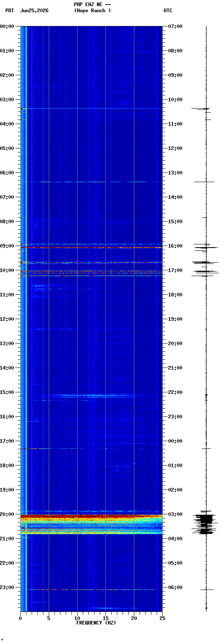Click the 15 Hz frequency tick label
224x644 pixels.
click(106, 618)
